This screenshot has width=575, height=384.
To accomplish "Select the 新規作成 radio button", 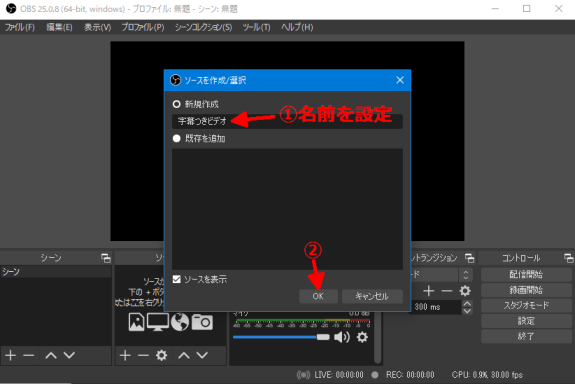I will coord(176,104).
